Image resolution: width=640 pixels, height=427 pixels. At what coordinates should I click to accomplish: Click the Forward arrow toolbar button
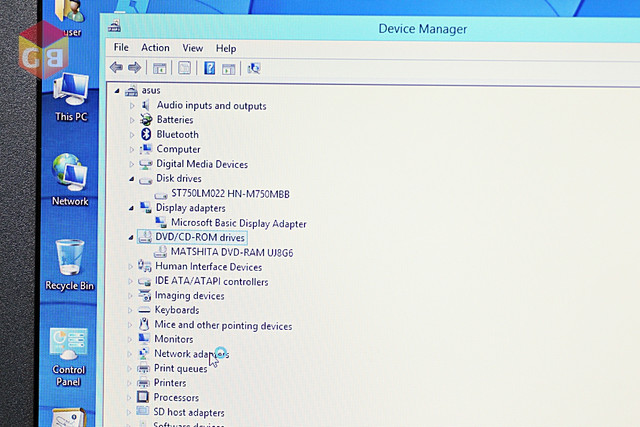[134, 67]
